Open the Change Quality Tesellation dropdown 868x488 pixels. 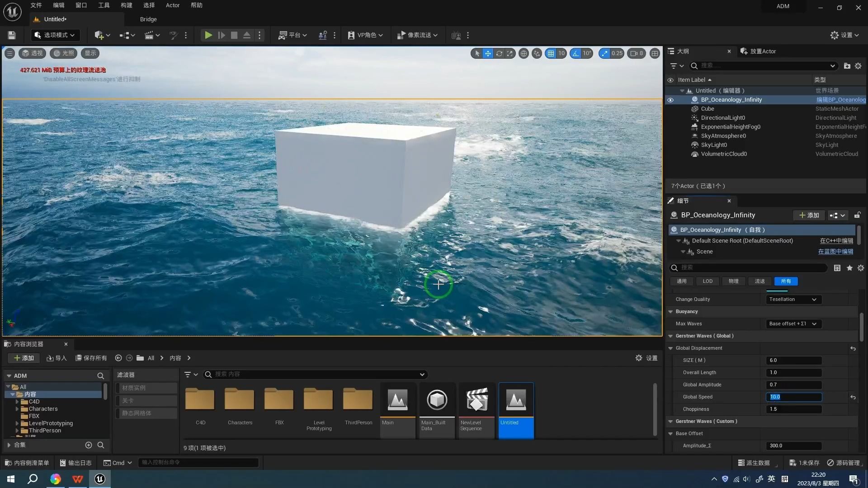[x=793, y=300]
